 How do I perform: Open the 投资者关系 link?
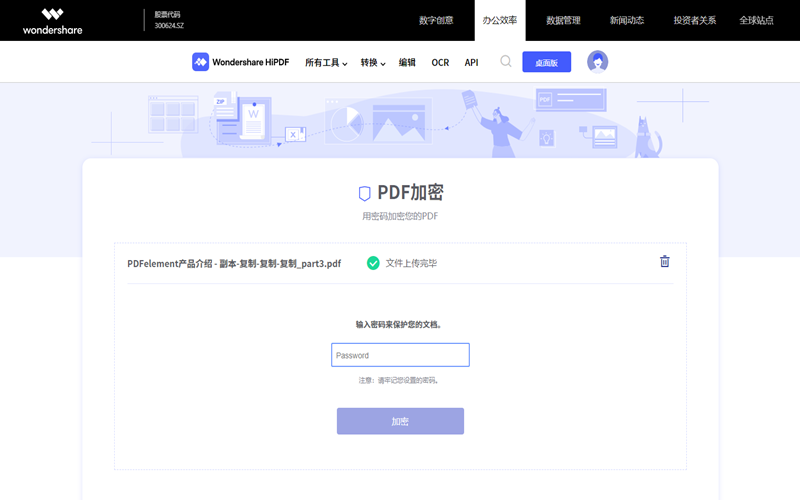695,20
